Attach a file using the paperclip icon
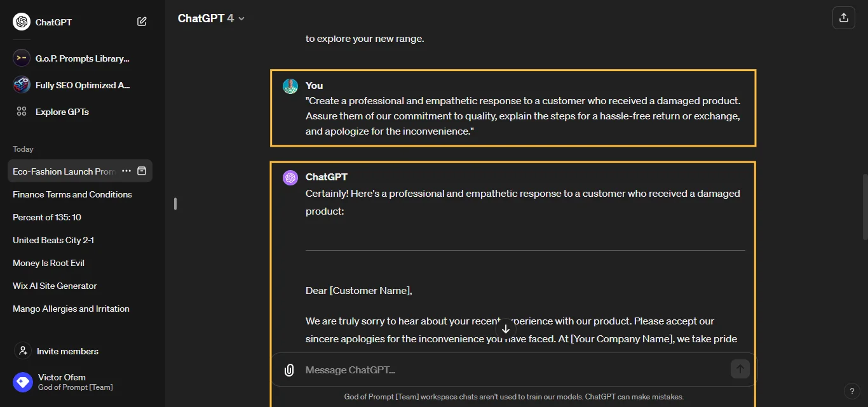The image size is (868, 407). pyautogui.click(x=289, y=370)
